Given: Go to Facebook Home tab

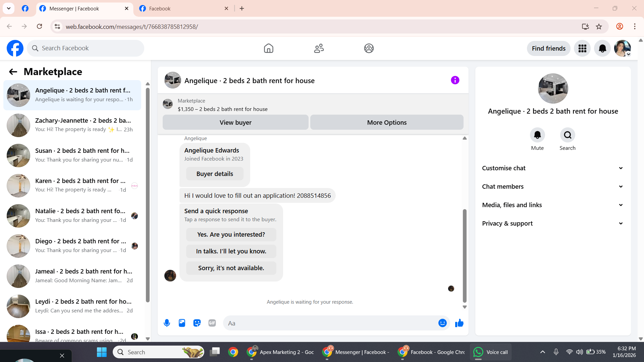Looking at the screenshot, I should [268, 49].
